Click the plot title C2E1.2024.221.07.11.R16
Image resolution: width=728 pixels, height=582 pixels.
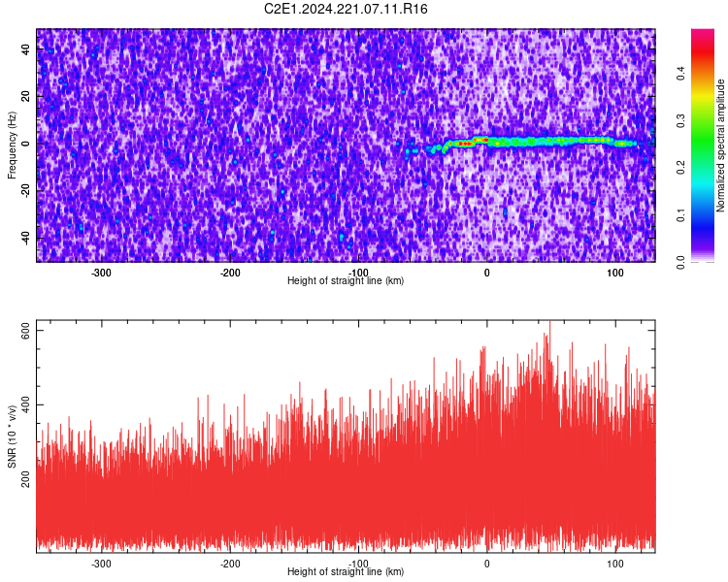coord(346,9)
